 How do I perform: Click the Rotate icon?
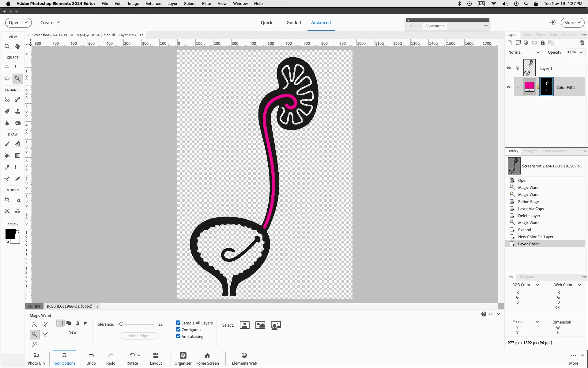(x=132, y=356)
